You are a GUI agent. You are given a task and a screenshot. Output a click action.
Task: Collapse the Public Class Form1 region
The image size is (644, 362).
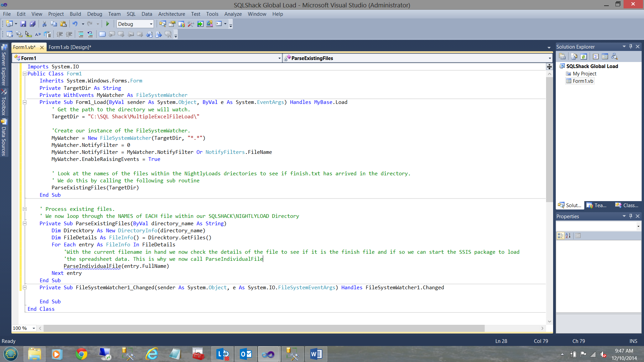(24, 74)
